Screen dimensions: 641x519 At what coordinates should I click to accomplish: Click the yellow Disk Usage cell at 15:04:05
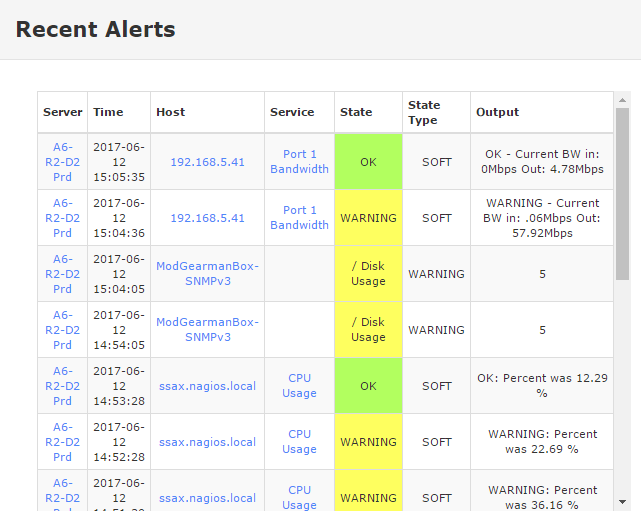[368, 274]
